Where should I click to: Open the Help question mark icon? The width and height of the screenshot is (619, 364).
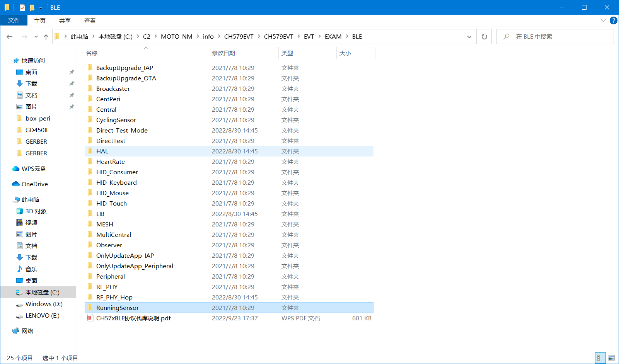[613, 20]
